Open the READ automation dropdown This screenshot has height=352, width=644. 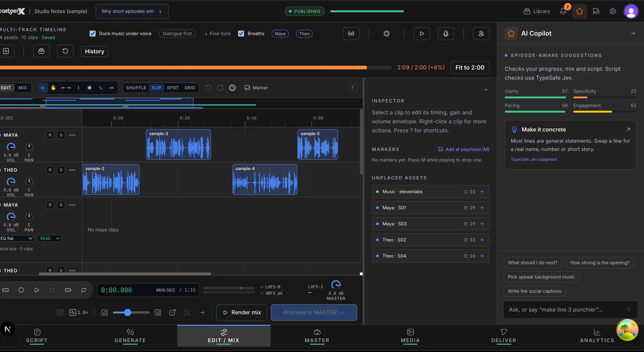pyautogui.click(x=49, y=238)
